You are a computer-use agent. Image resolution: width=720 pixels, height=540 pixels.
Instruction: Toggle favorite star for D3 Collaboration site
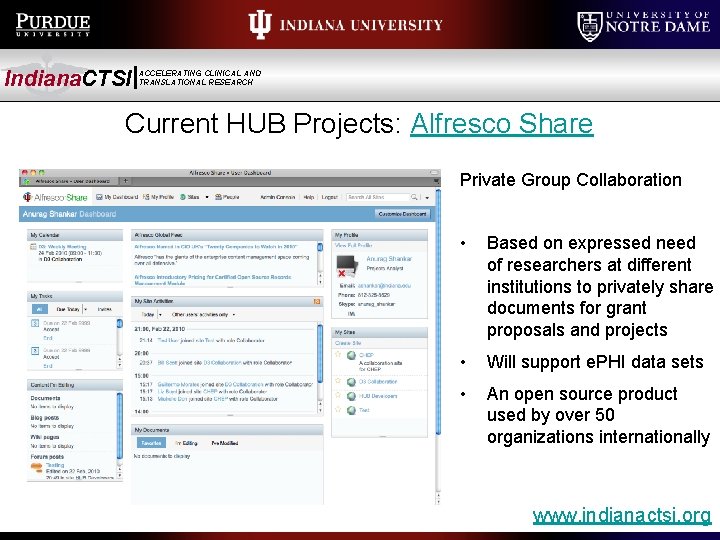pyautogui.click(x=338, y=381)
